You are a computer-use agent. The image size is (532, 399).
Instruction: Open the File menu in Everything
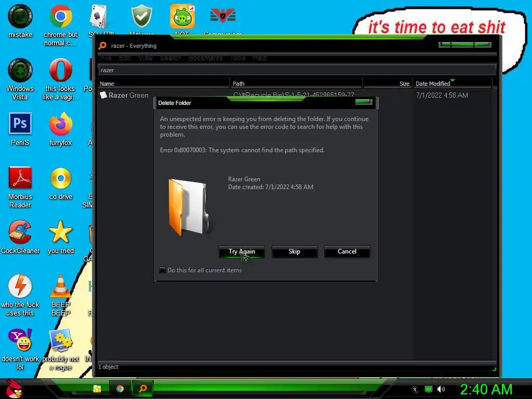[106, 58]
